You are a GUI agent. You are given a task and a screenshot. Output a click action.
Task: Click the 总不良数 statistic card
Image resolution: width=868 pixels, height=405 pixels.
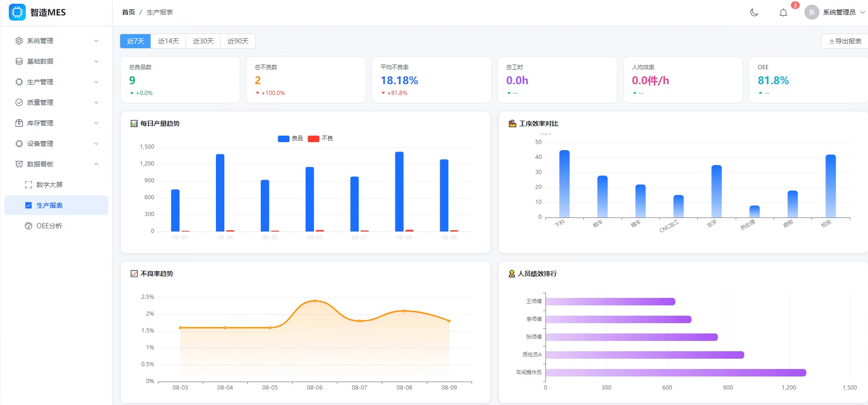click(306, 80)
